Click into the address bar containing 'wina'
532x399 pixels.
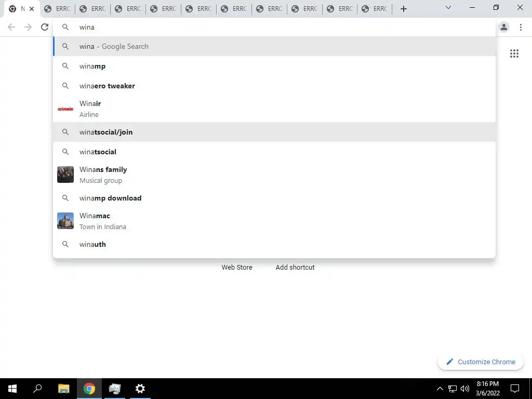274,27
